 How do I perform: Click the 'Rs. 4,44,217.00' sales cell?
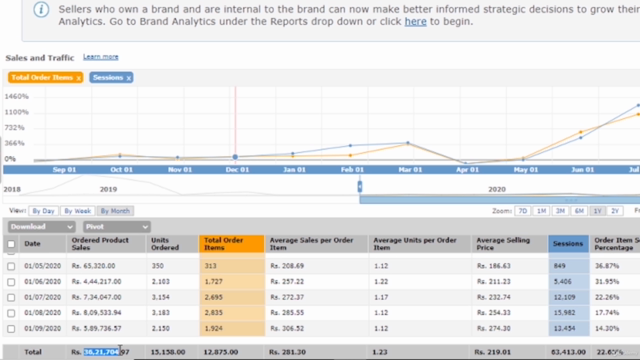tap(96, 281)
